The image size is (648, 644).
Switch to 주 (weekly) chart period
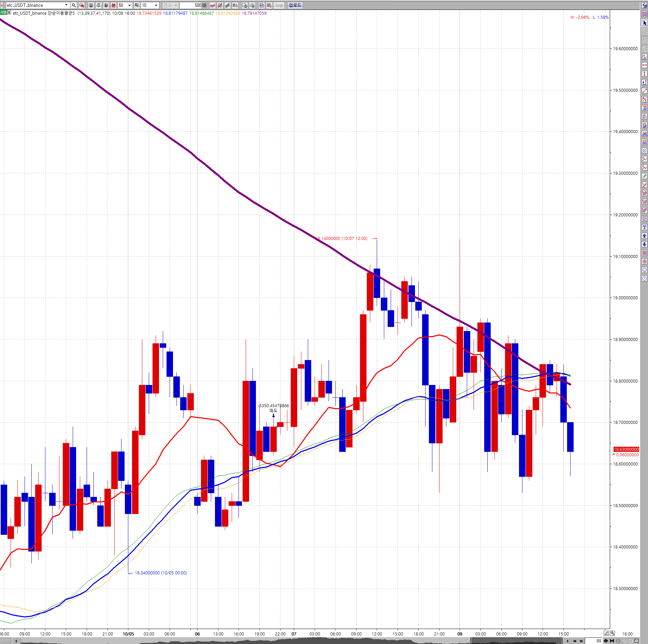[99, 5]
